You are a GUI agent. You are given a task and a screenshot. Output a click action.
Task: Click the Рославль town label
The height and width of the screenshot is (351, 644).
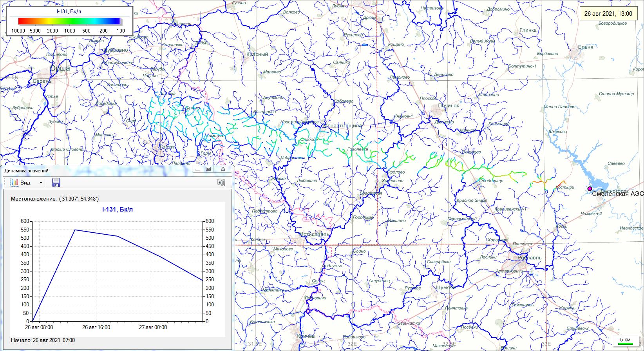pos(529,258)
